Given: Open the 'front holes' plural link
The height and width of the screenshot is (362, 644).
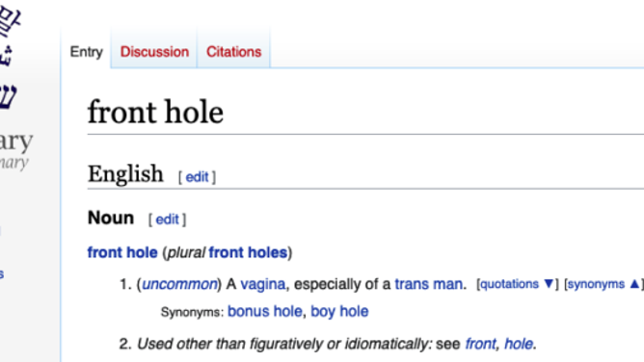Looking at the screenshot, I should tap(248, 252).
